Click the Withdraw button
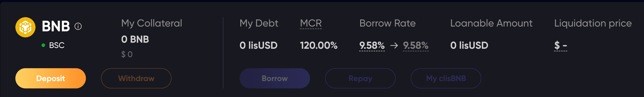This screenshot has height=97, width=644. coord(136,78)
